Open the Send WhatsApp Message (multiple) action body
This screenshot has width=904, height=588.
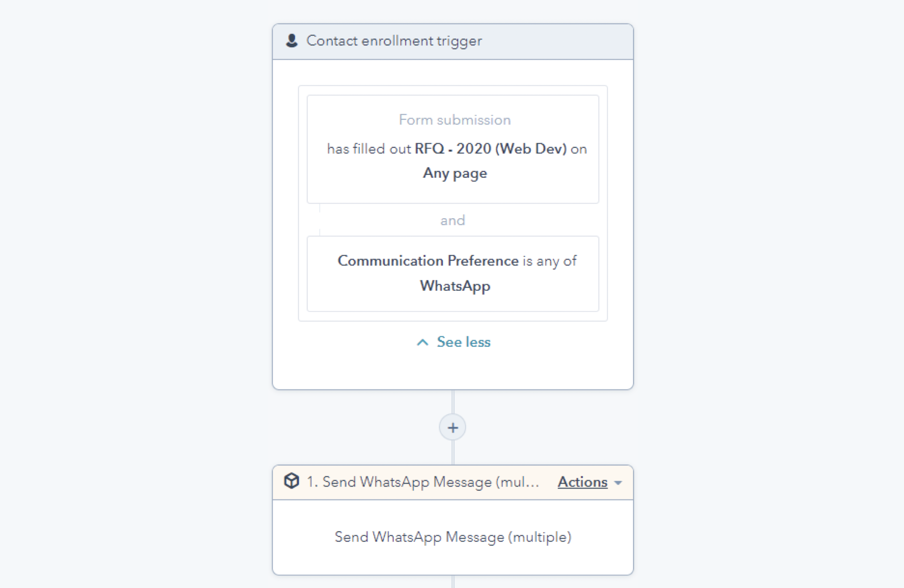[453, 537]
